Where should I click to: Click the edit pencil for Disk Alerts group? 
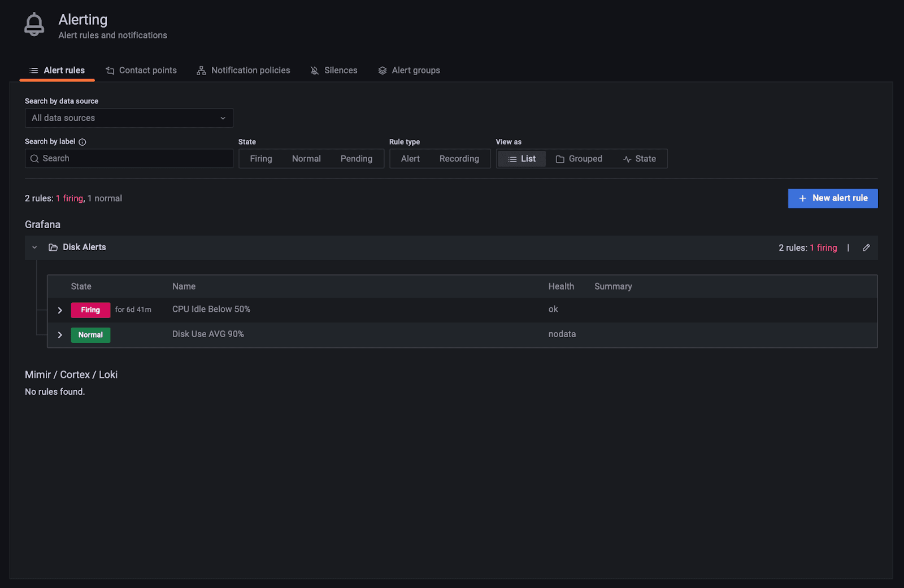(867, 247)
